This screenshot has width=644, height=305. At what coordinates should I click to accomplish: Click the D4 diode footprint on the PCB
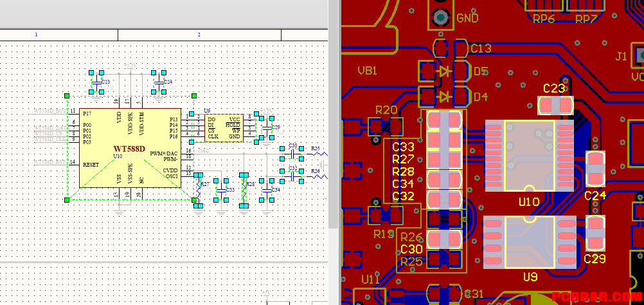(x=444, y=97)
